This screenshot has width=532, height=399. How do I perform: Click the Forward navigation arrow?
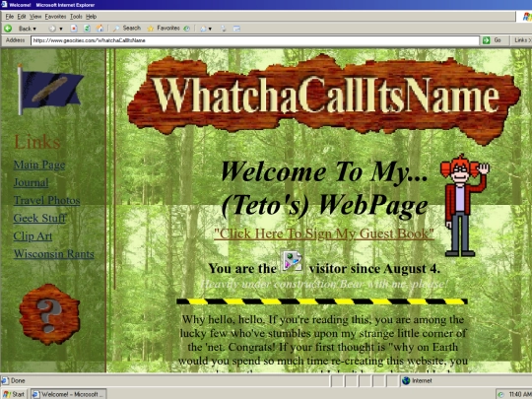[x=52, y=29]
